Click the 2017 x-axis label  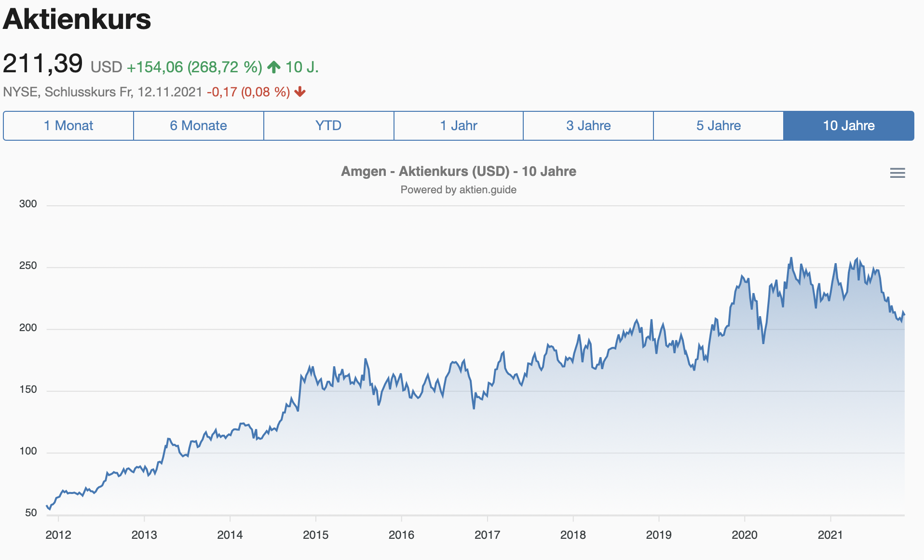pos(488,535)
